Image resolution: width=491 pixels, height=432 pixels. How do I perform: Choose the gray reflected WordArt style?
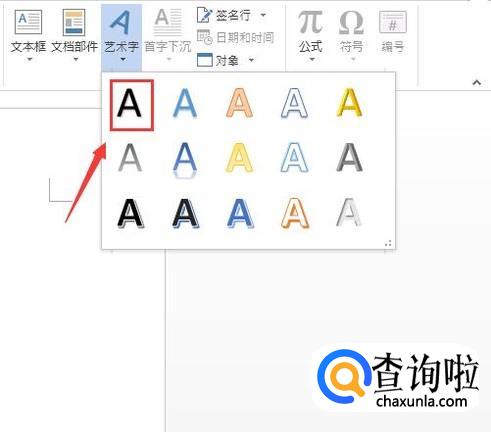(x=130, y=157)
